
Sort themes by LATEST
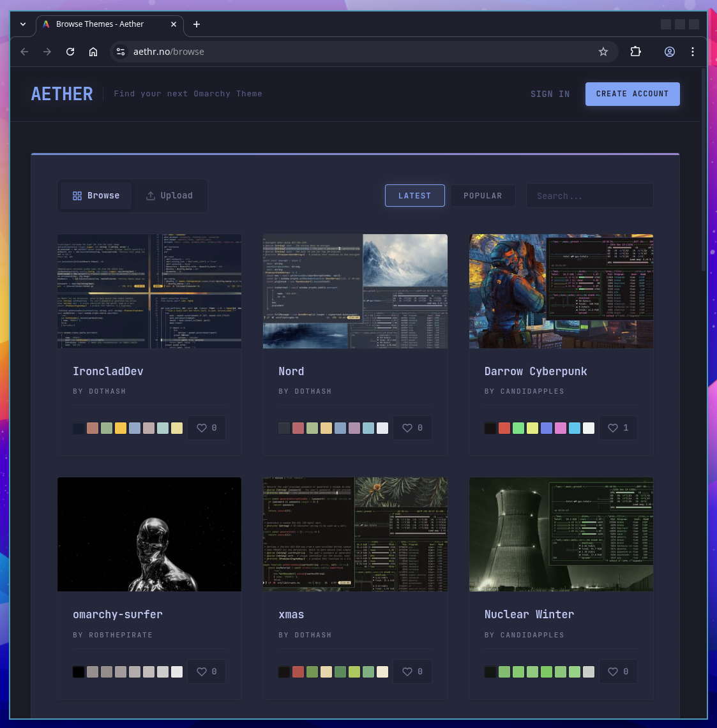[414, 195]
